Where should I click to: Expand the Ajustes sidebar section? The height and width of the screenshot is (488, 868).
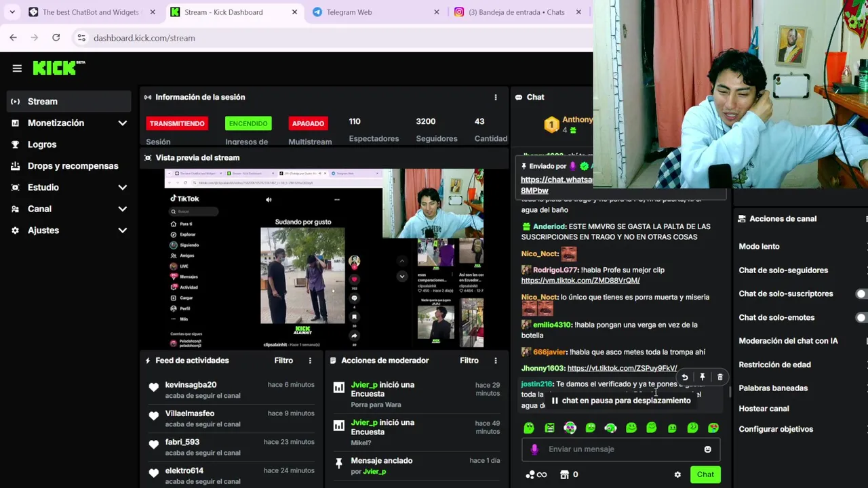123,230
